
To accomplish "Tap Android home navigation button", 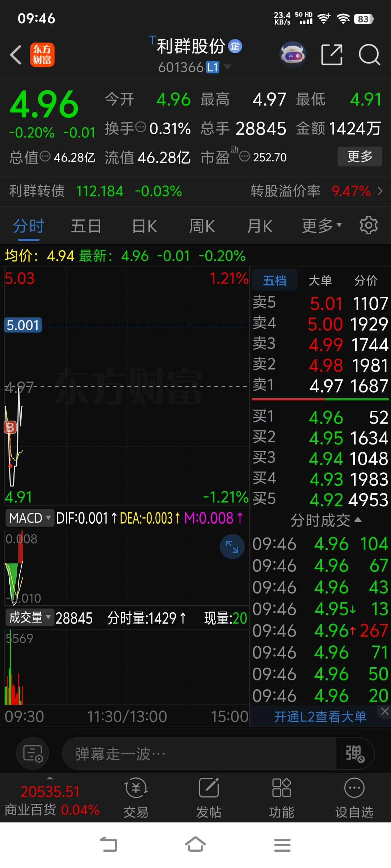I will click(195, 845).
